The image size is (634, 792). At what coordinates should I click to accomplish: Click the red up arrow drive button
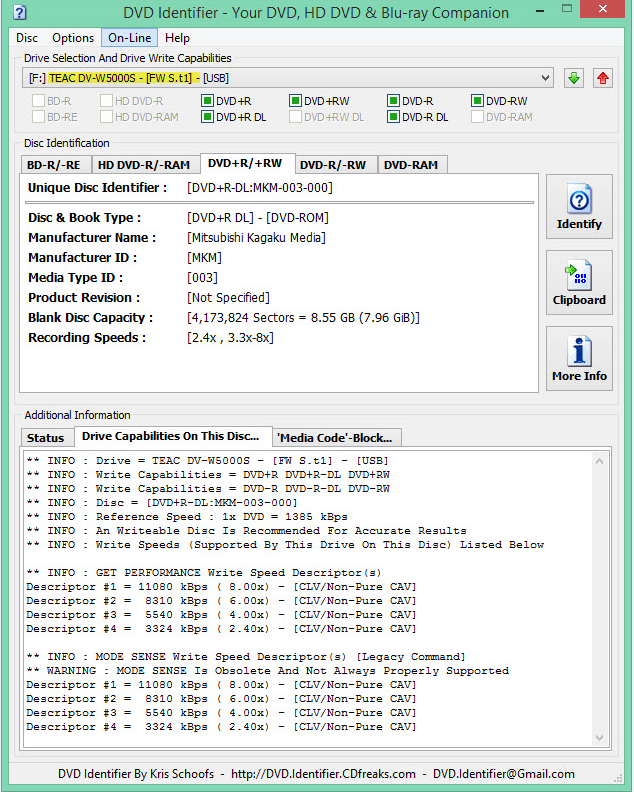coord(603,78)
